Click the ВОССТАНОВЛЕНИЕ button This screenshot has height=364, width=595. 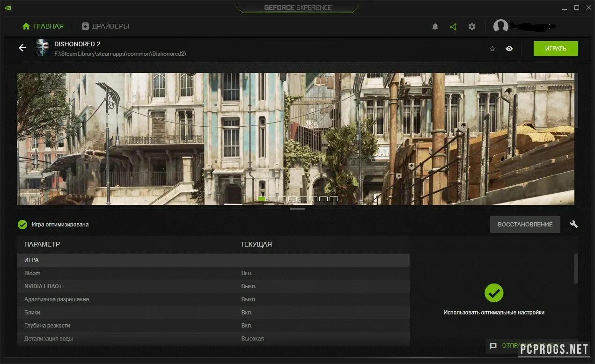pyautogui.click(x=525, y=225)
